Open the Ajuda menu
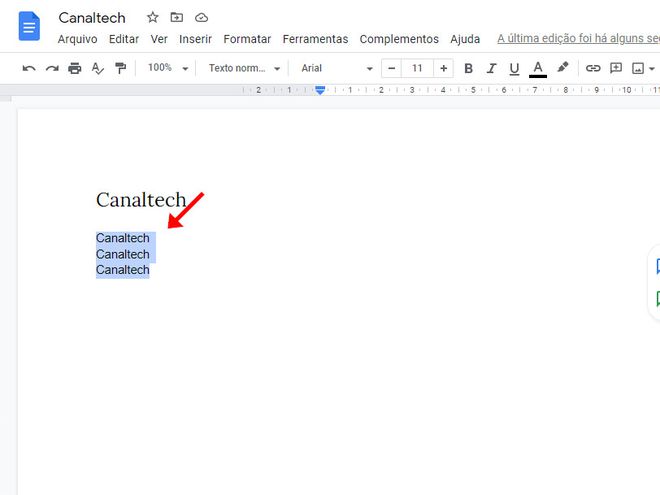Screen dimensions: 660x495 (465, 39)
